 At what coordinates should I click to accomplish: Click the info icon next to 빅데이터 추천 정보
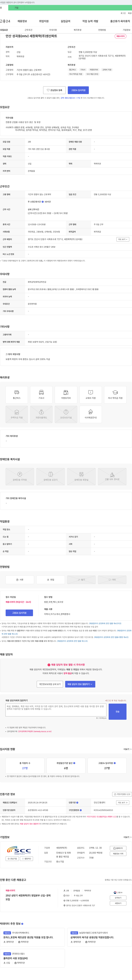coord(22,924)
